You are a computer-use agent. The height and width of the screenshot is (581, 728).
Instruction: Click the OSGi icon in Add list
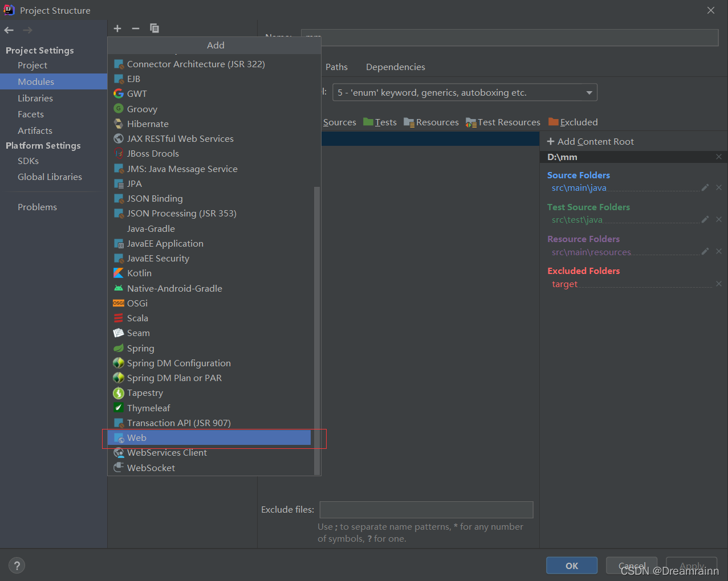pyautogui.click(x=119, y=303)
